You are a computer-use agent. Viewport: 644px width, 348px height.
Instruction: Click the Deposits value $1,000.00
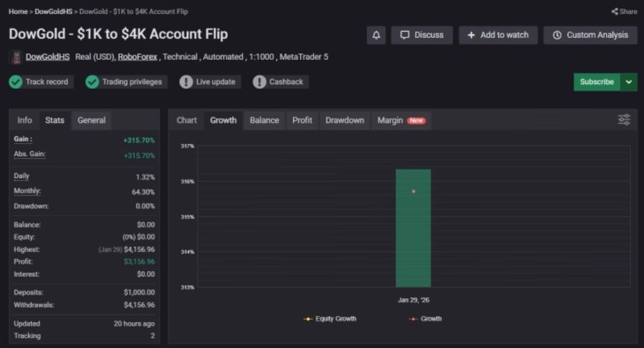click(x=139, y=293)
